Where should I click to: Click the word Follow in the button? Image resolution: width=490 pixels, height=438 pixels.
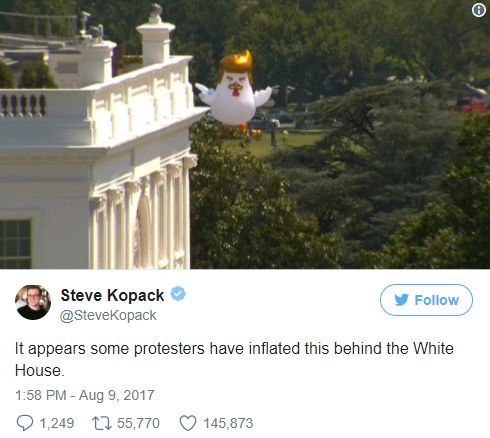pyautogui.click(x=437, y=300)
